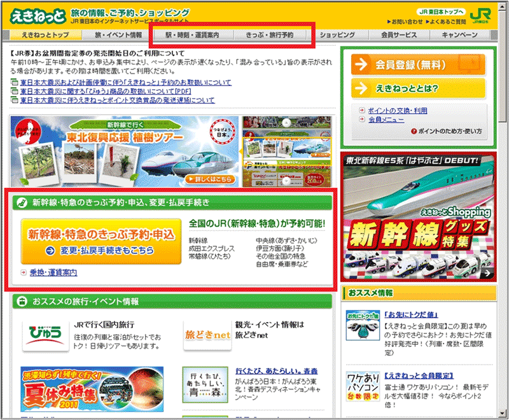Select 駅・時刻・運賃案内 tab
Viewport: 509px width, 420px height.
[193, 35]
